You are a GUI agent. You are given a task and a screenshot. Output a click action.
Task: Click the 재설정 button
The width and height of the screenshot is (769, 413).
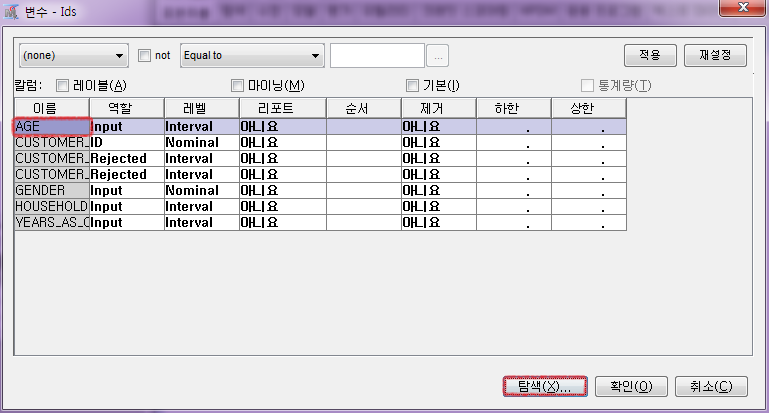tap(715, 55)
